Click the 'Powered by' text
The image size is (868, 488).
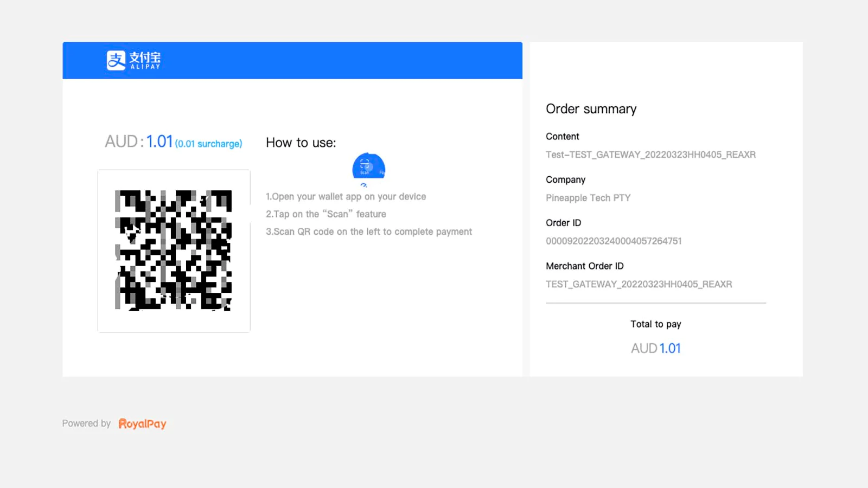(x=86, y=423)
